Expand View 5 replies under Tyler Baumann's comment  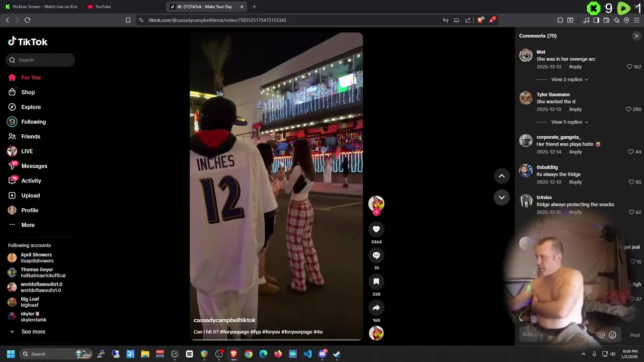coord(570,122)
